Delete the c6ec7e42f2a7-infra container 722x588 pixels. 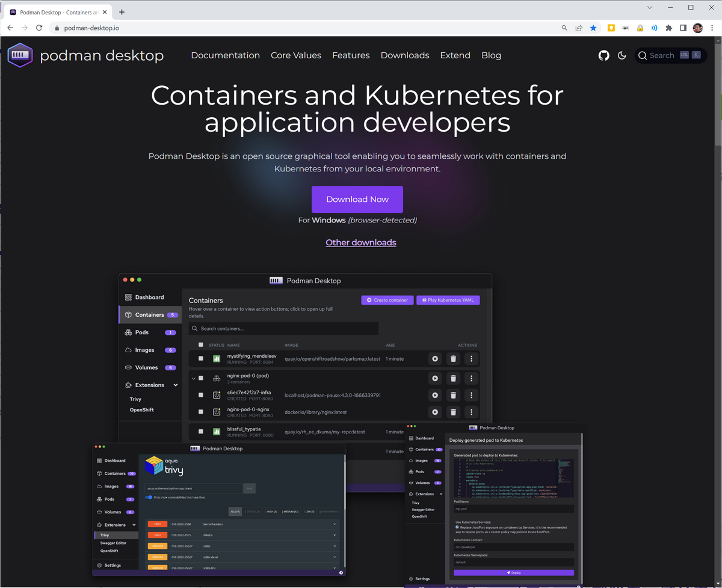coord(454,395)
